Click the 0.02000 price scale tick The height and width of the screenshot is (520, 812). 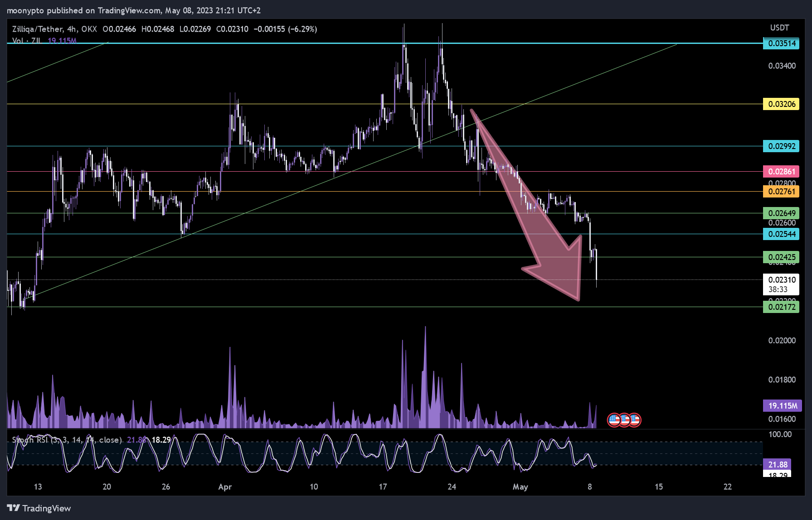(782, 341)
